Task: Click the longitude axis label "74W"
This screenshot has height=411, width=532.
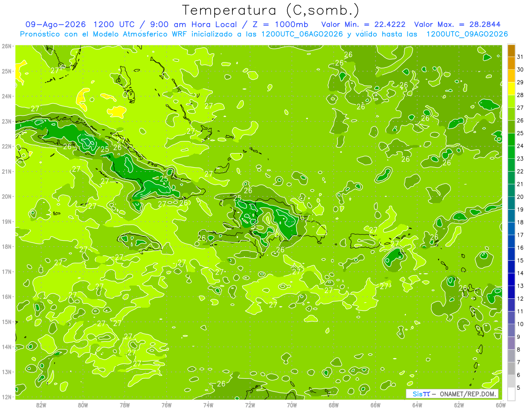Action: click(x=208, y=405)
